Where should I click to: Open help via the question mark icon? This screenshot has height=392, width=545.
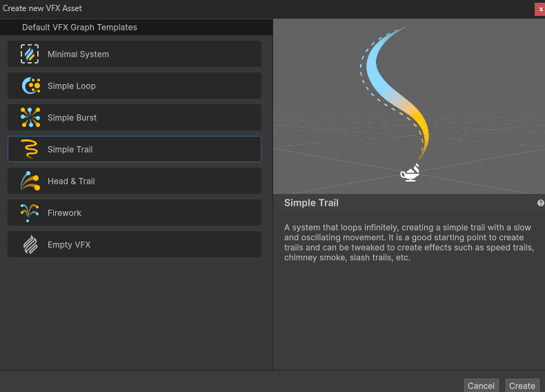540,203
